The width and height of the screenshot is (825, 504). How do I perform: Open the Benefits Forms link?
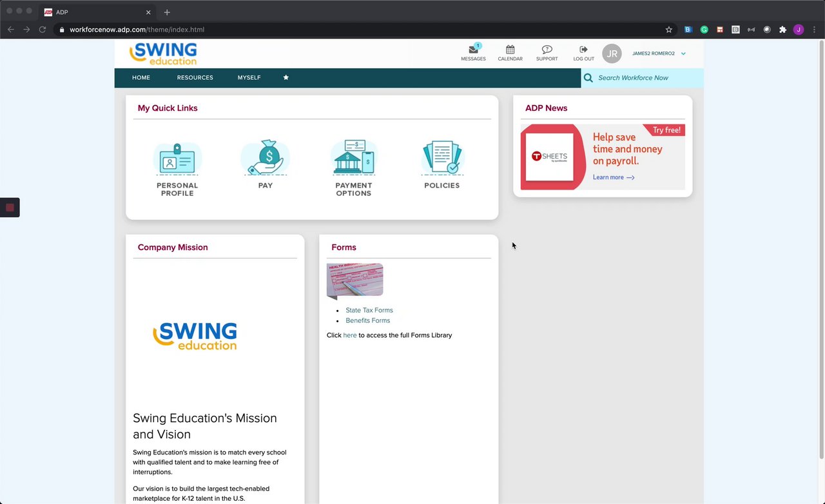[x=367, y=320]
